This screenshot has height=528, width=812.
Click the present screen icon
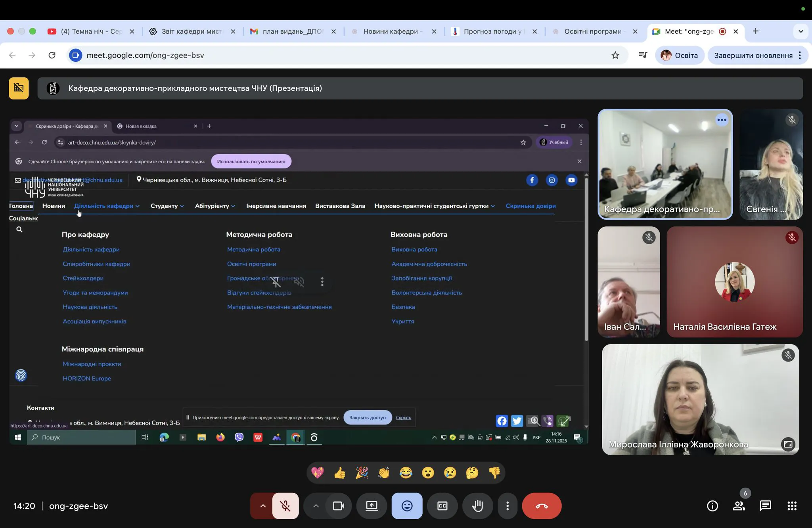click(372, 506)
